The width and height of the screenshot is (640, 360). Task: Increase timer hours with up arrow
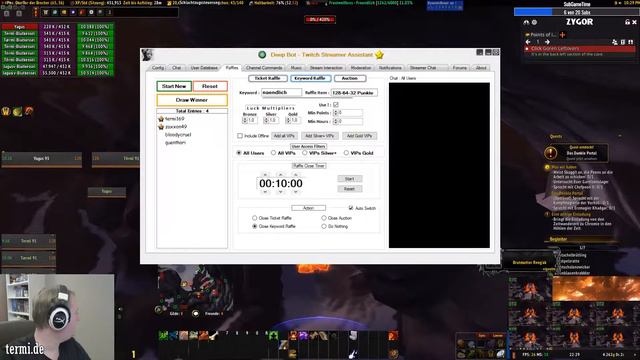coord(265,175)
